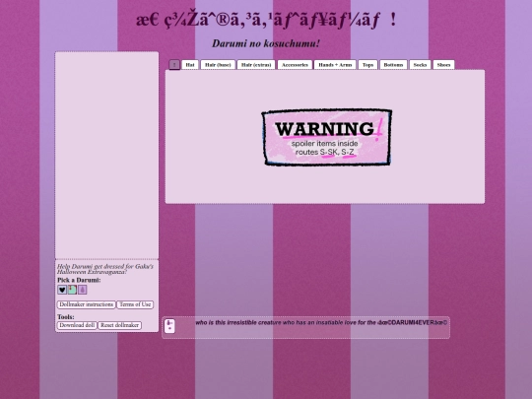Image resolution: width=532 pixels, height=399 pixels.
Task: Select the black heart Darumi option
Action: (x=62, y=290)
